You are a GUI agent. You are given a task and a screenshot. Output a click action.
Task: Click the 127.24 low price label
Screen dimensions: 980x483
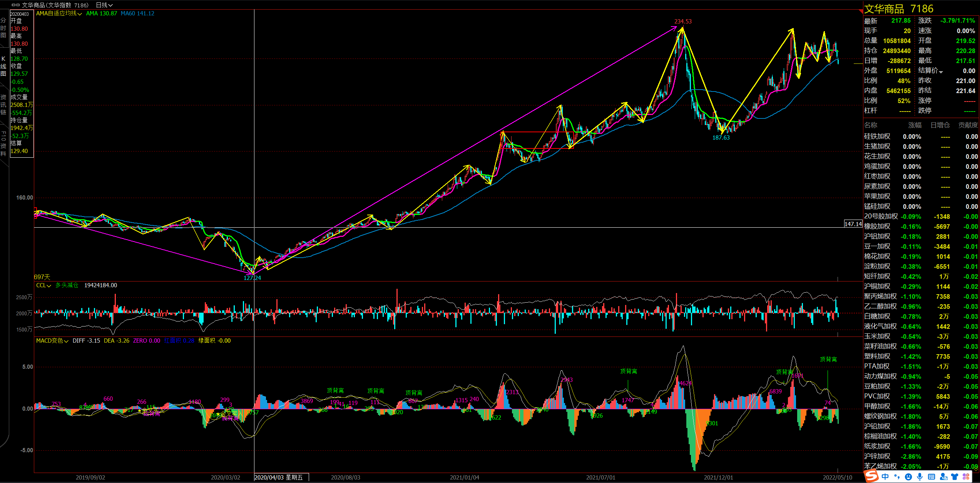pos(252,278)
